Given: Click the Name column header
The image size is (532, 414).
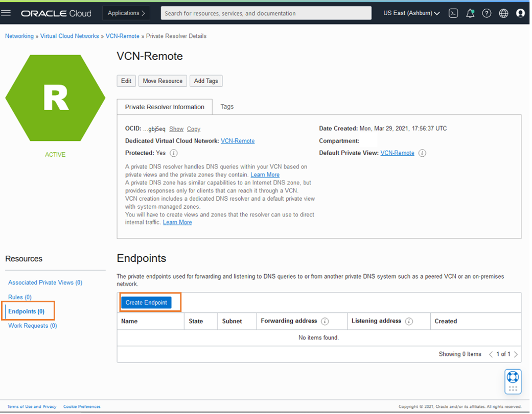Looking at the screenshot, I should coord(129,321).
